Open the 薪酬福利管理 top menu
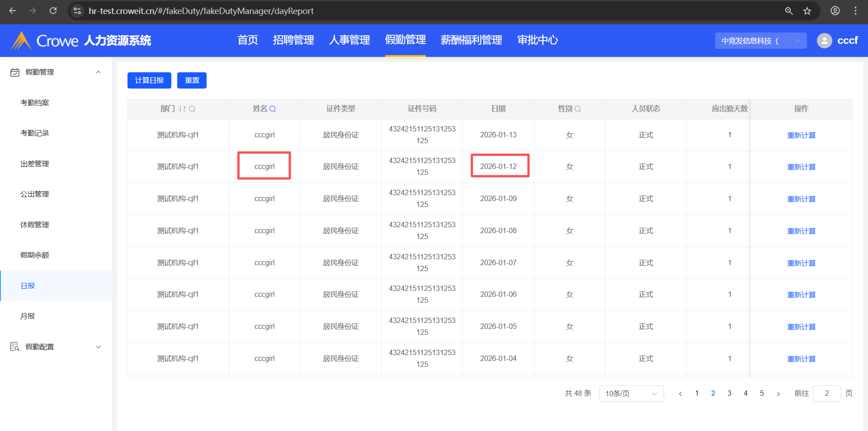Viewport: 868px width, 431px height. coord(471,40)
